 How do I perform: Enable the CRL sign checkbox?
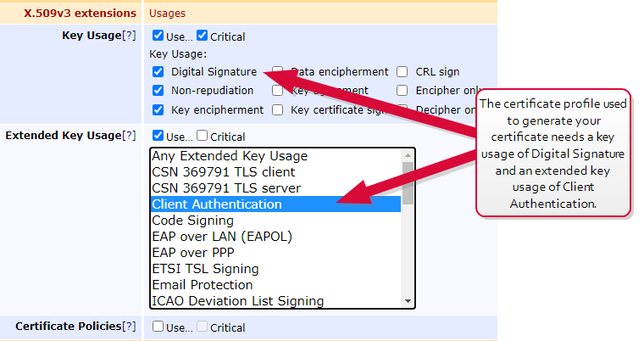402,72
